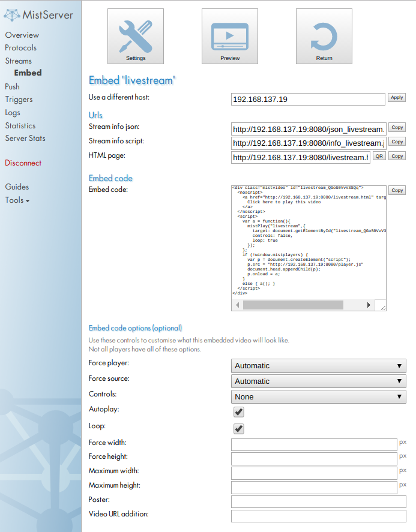The image size is (416, 532).
Task: Focus the Force width input
Action: point(314,444)
